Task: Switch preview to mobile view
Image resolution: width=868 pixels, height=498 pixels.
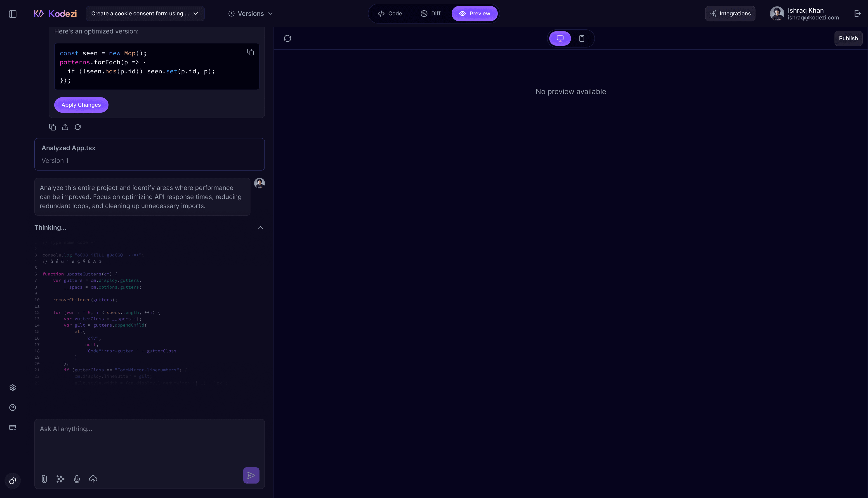Action: click(x=582, y=38)
